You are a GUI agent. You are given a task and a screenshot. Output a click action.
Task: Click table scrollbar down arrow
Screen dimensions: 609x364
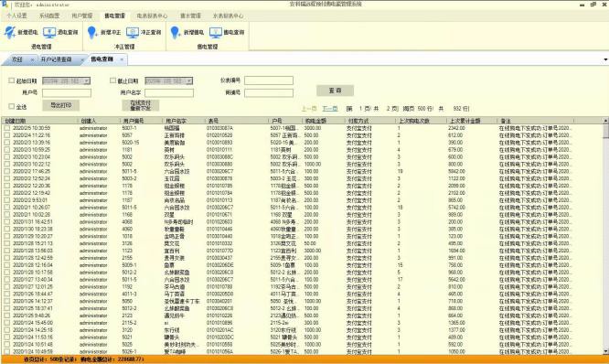pyautogui.click(x=605, y=351)
